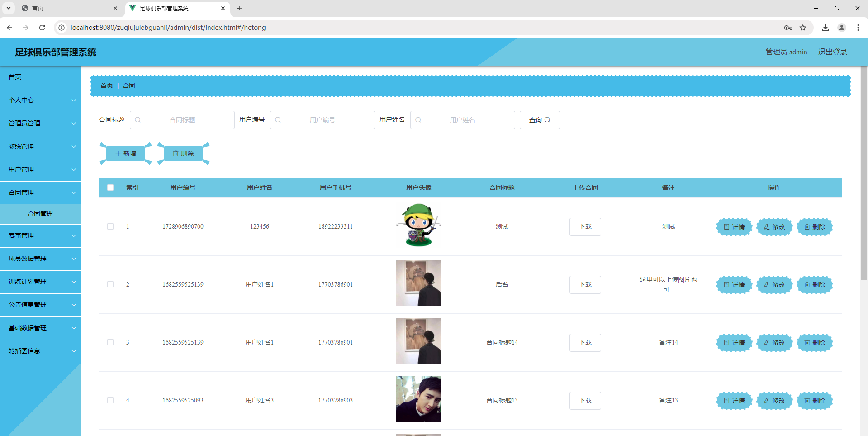Click the browser forward arrow
Viewport: 868px width, 436px height.
26,28
